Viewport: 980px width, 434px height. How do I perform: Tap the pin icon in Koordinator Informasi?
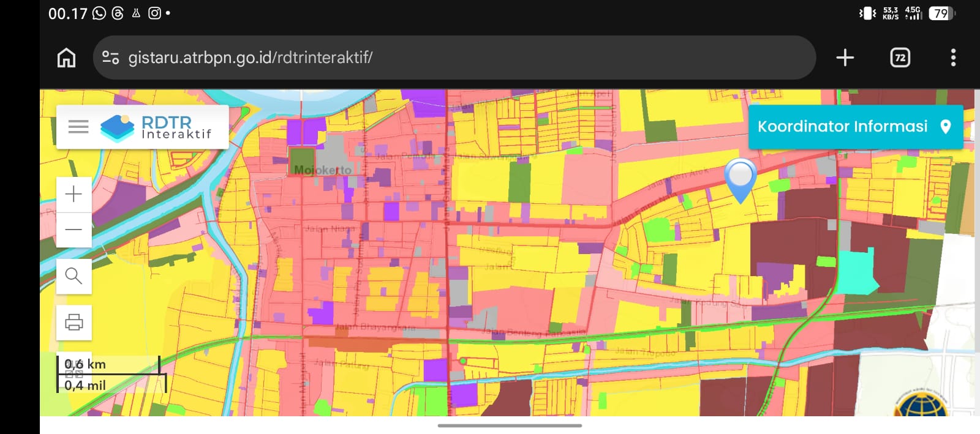pos(946,127)
